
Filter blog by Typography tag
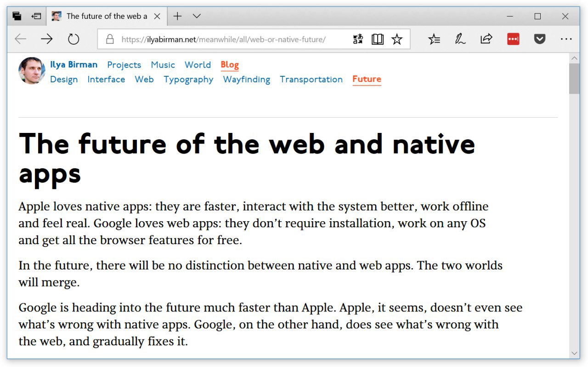click(x=188, y=80)
